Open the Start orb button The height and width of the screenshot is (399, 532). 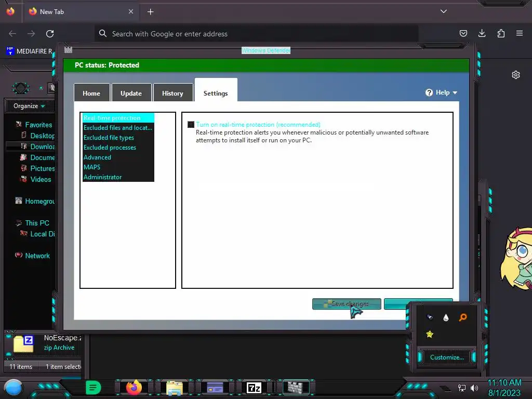(x=14, y=388)
